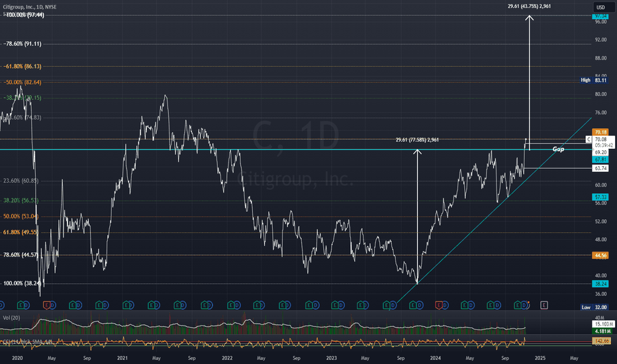Click the 142.66 CCI value tag
This screenshot has width=617, height=364.
tap(601, 341)
